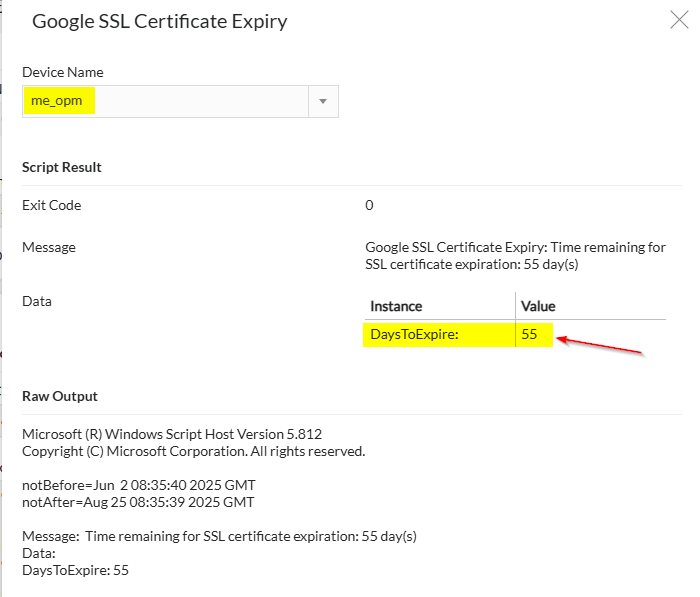
Task: Click the Exit Code label
Action: (x=52, y=205)
